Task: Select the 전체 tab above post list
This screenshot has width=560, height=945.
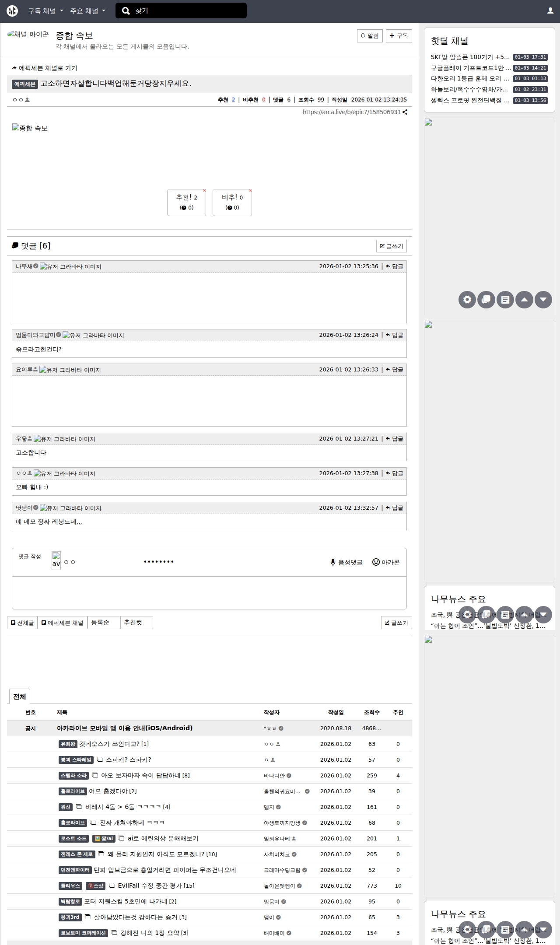Action: tap(19, 696)
